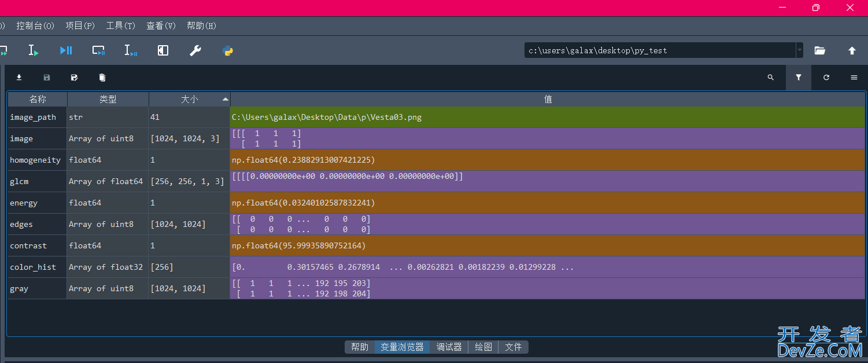The width and height of the screenshot is (868, 363).
Task: Expand the working directory dropdown arrow
Action: pos(800,50)
